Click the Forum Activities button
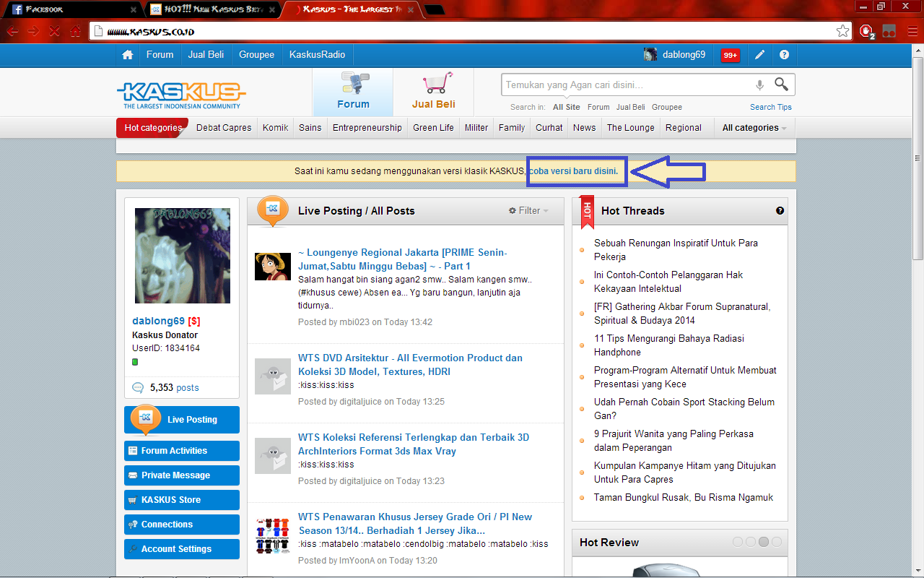 click(x=182, y=451)
